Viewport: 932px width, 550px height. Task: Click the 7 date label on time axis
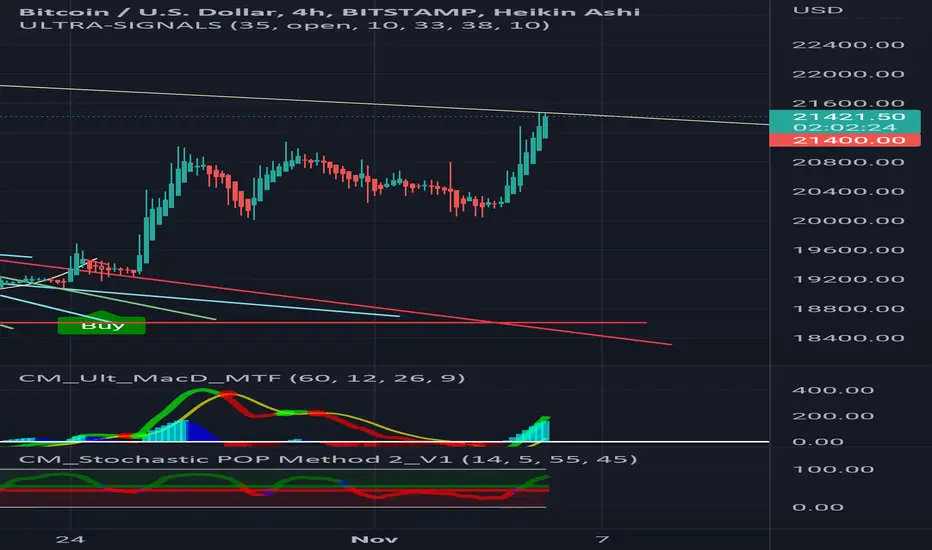603,539
